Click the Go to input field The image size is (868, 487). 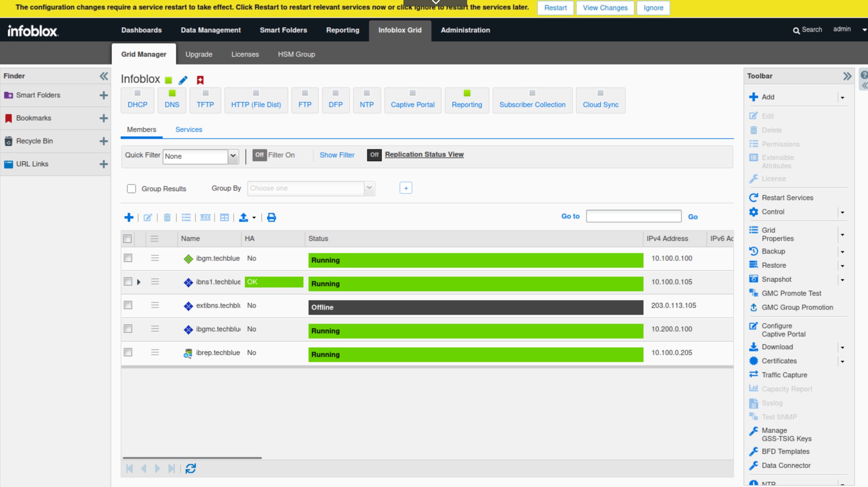point(633,216)
